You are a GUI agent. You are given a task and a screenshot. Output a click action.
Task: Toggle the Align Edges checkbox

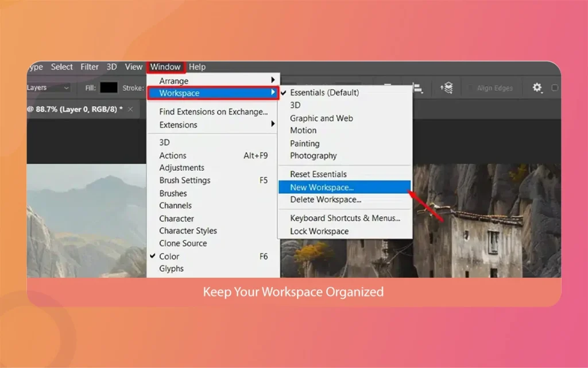pyautogui.click(x=470, y=88)
